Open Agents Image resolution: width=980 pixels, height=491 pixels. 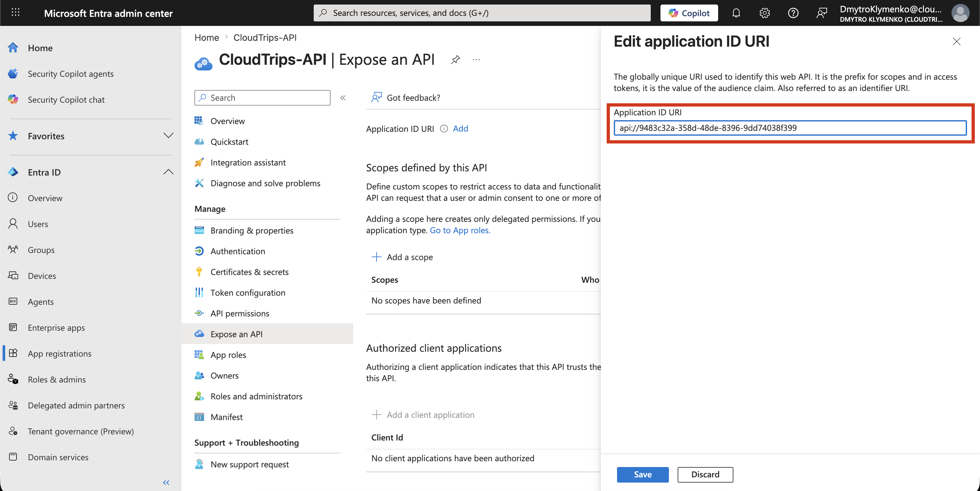[x=41, y=301]
